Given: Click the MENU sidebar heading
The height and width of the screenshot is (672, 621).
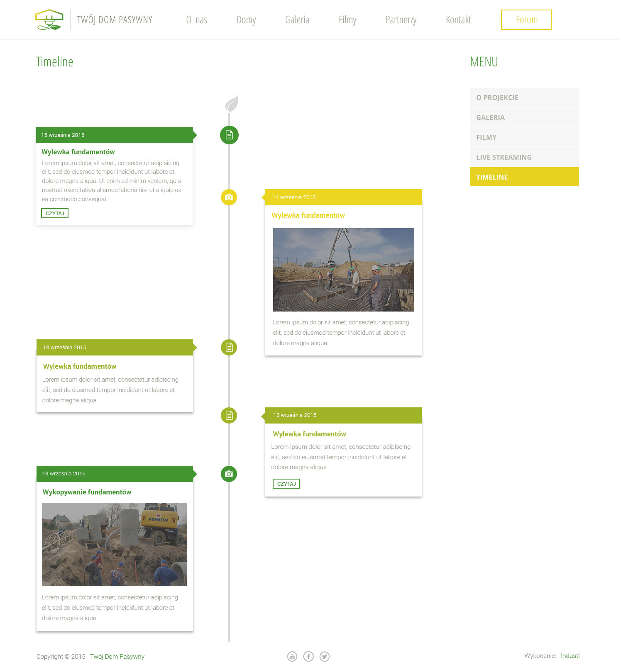Looking at the screenshot, I should tap(484, 62).
